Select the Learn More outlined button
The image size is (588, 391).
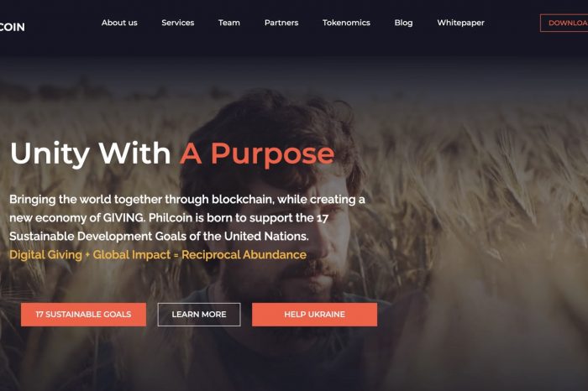199,314
